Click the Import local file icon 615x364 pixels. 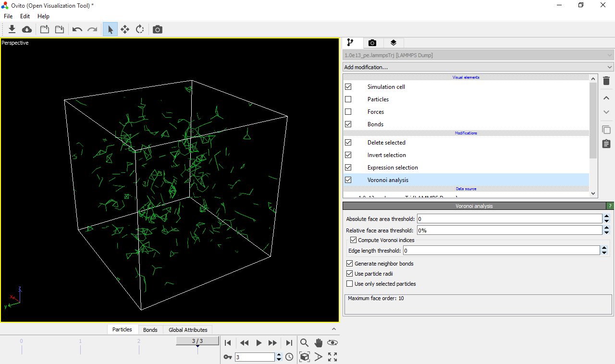click(12, 29)
